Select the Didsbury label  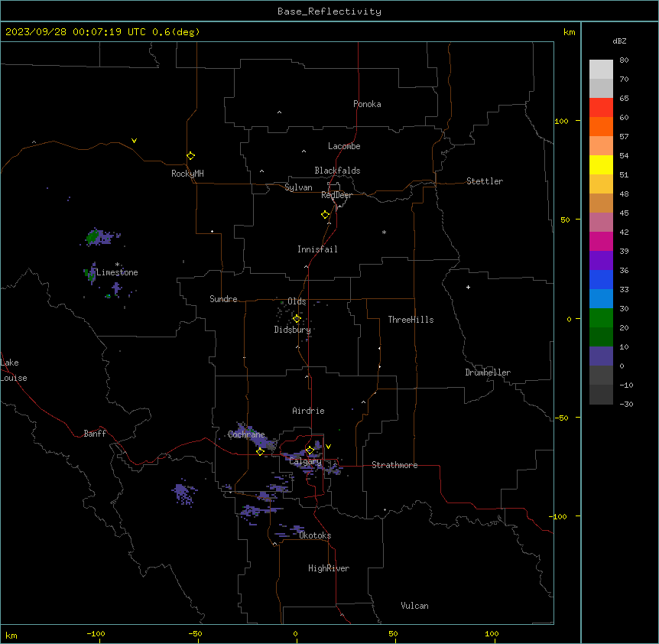tap(293, 330)
